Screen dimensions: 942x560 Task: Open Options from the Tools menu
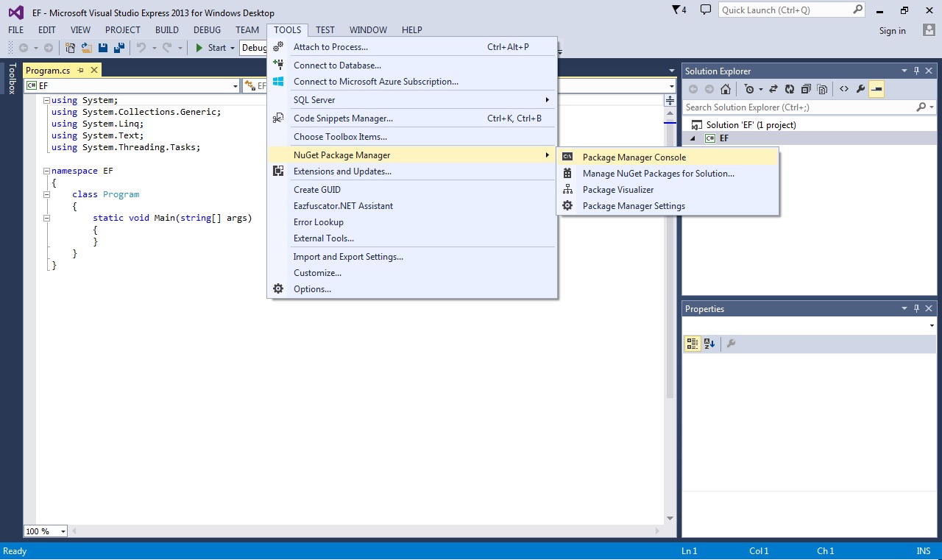pos(412,289)
